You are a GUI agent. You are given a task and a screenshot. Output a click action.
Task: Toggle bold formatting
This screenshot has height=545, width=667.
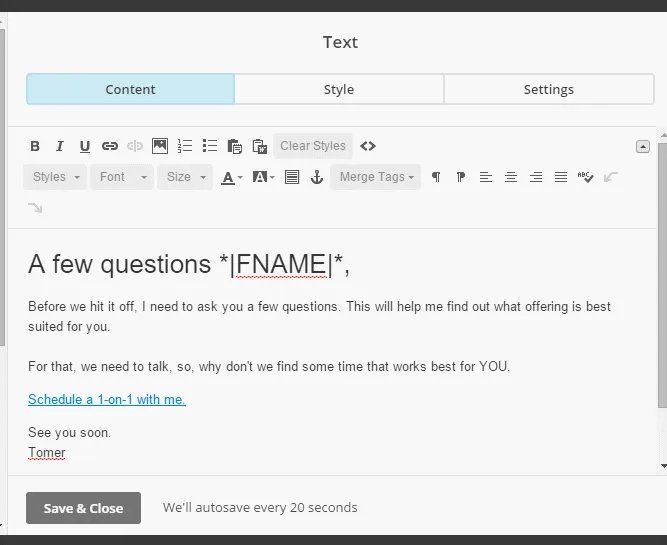[35, 146]
